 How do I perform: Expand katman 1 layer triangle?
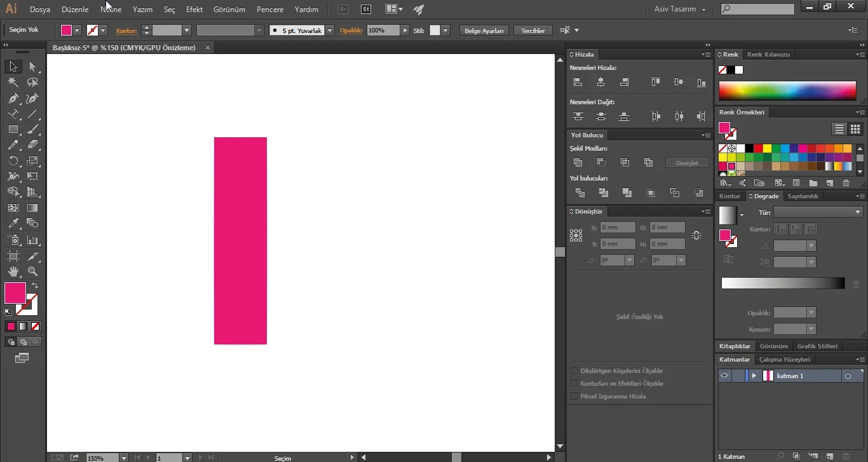pos(754,376)
